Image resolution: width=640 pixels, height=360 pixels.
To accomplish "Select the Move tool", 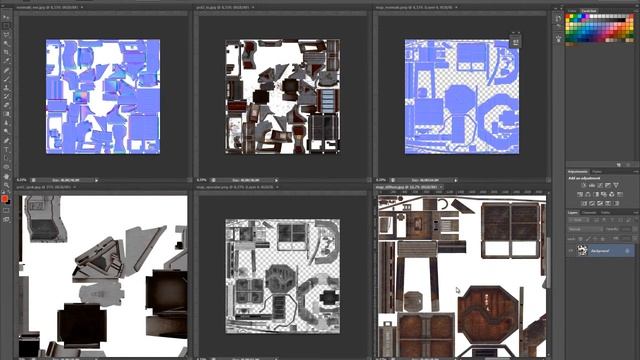I will (6, 17).
